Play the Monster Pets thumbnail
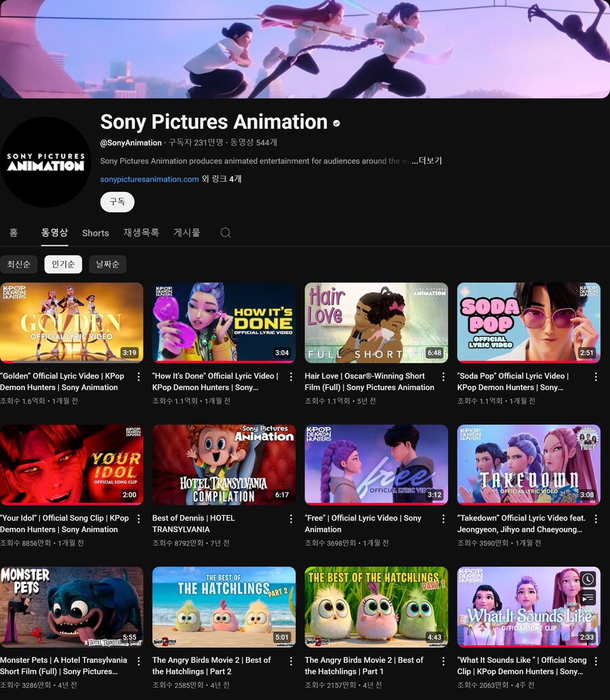Image resolution: width=610 pixels, height=700 pixels. click(71, 606)
